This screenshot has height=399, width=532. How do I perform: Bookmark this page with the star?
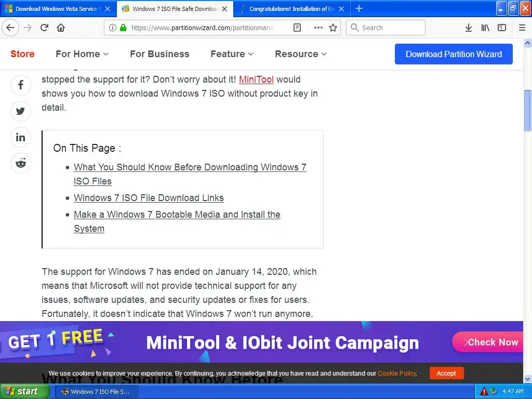[x=333, y=28]
